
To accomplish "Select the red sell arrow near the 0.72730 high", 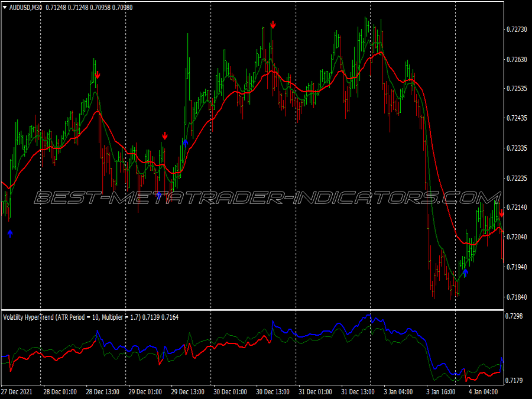I will click(x=273, y=25).
